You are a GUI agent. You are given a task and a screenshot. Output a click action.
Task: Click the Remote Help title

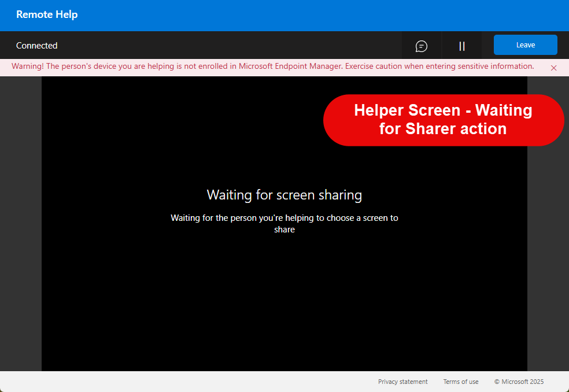(x=47, y=15)
